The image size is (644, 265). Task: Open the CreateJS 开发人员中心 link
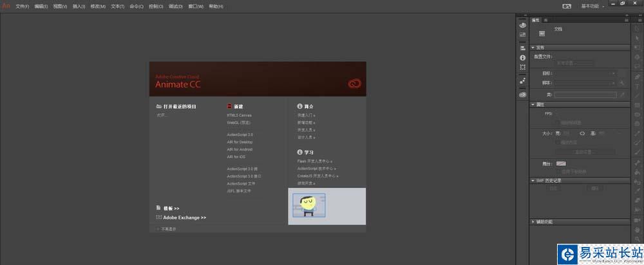318,176
